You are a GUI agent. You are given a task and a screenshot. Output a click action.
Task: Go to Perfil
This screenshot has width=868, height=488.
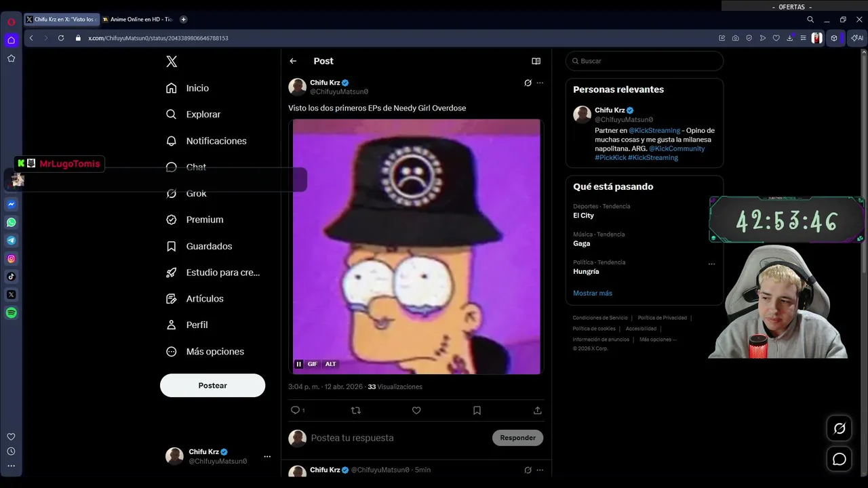(x=187, y=325)
